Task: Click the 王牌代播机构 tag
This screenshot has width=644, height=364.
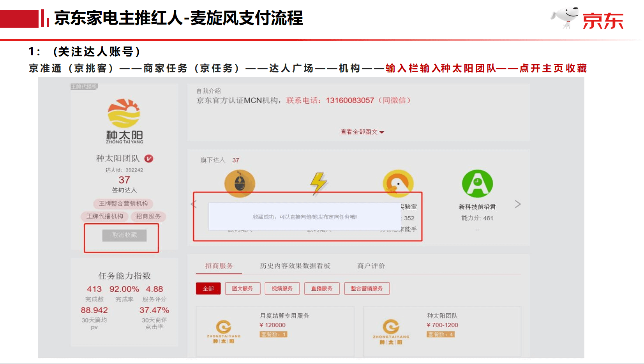Action: pyautogui.click(x=104, y=216)
